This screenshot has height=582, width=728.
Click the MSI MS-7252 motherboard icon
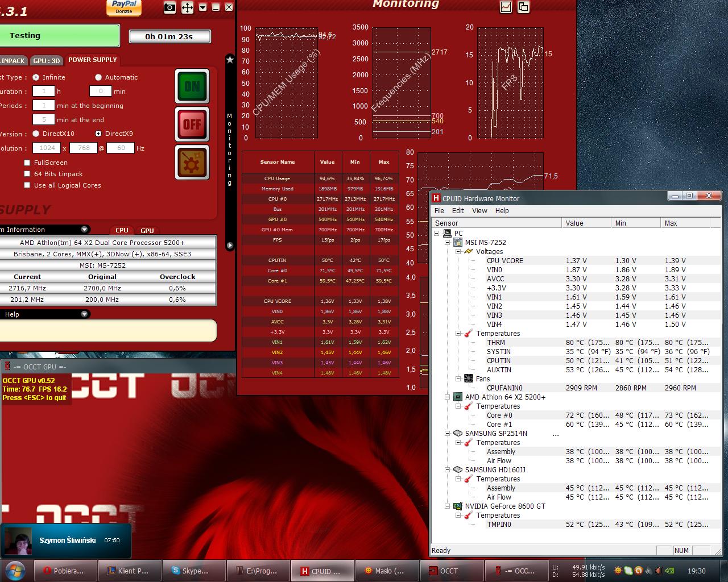click(x=458, y=242)
